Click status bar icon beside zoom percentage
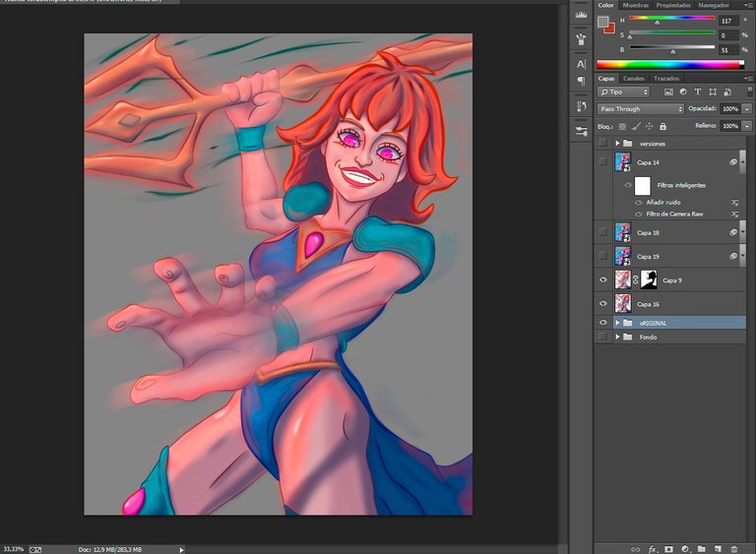756x554 pixels. pyautogui.click(x=35, y=549)
